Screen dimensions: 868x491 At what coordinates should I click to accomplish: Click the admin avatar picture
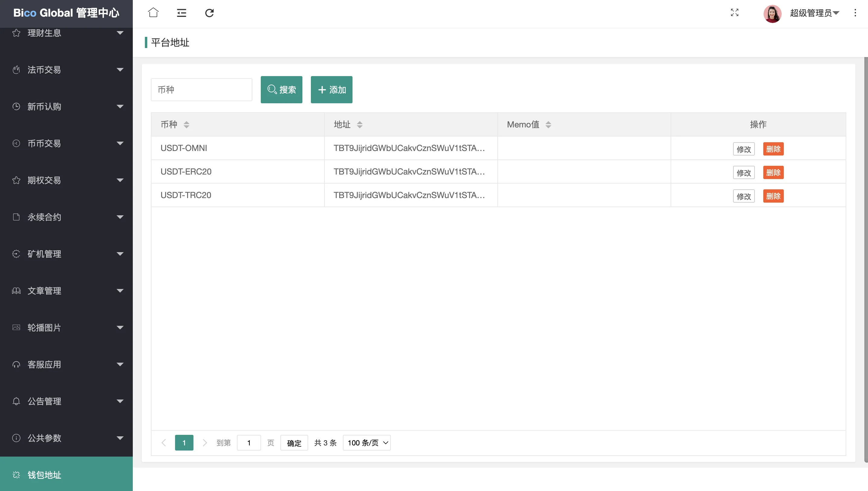772,14
